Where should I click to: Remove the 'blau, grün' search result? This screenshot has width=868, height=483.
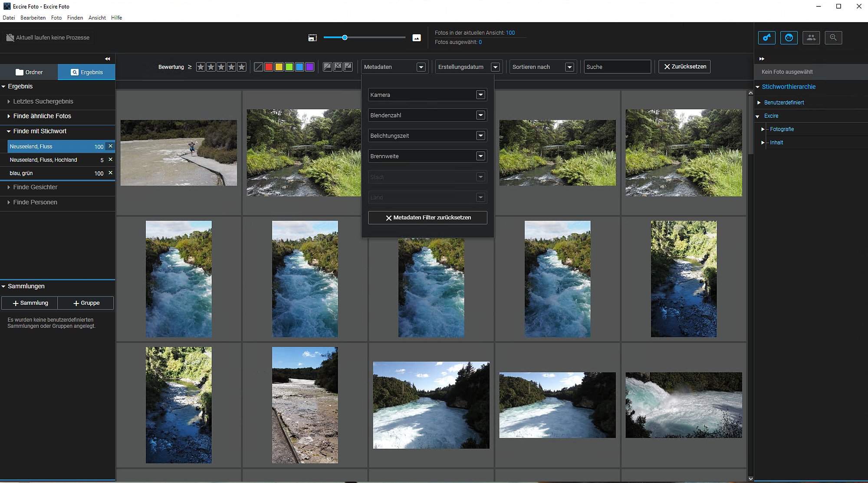pos(110,173)
